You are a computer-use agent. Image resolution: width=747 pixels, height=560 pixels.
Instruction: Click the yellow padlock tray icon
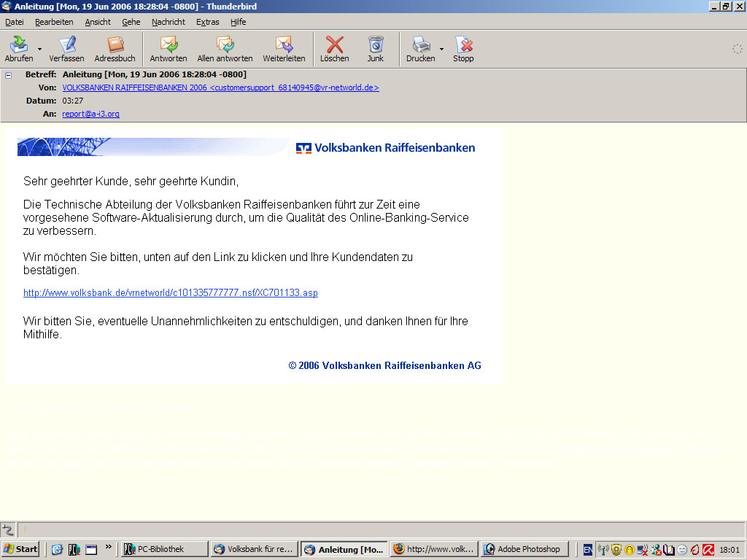point(630,550)
